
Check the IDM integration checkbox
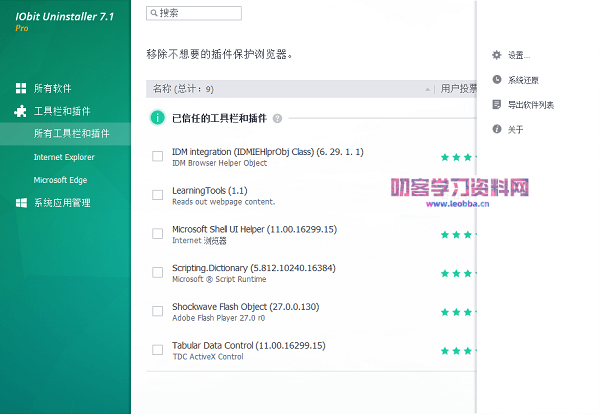pyautogui.click(x=157, y=156)
